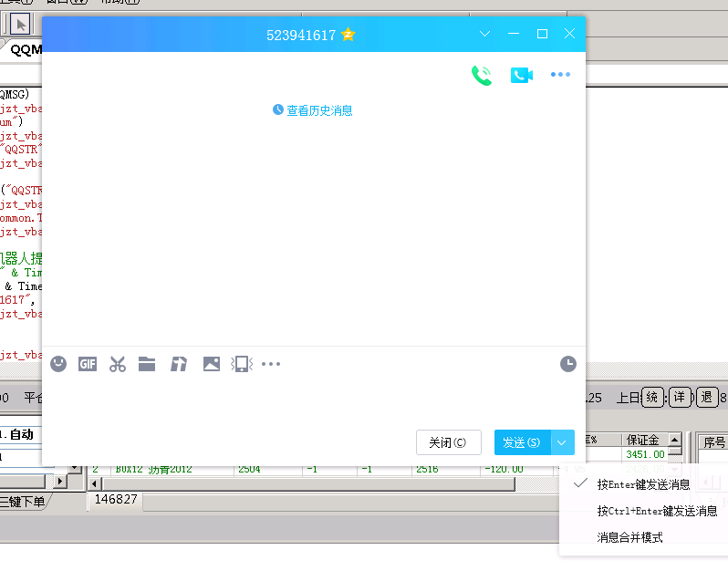728x571 pixels.
Task: Click the 146827 status bar value
Action: pyautogui.click(x=116, y=499)
